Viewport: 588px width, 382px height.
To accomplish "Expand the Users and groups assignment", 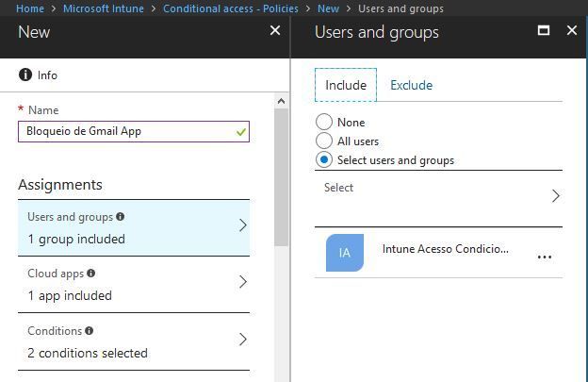I will click(x=134, y=227).
